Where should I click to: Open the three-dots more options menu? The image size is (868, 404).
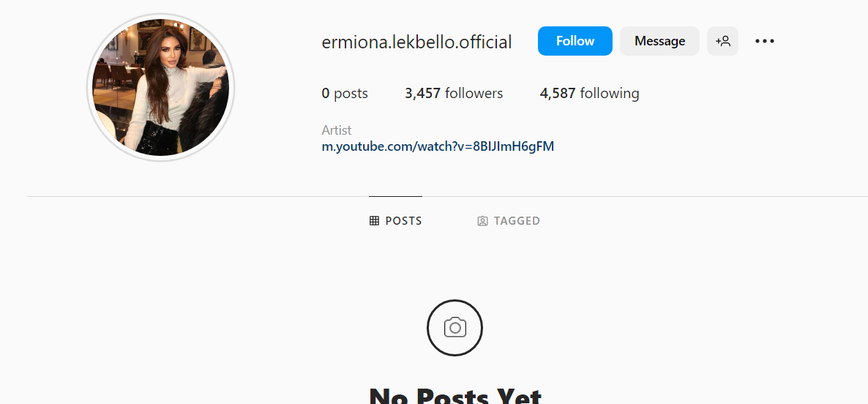(765, 41)
